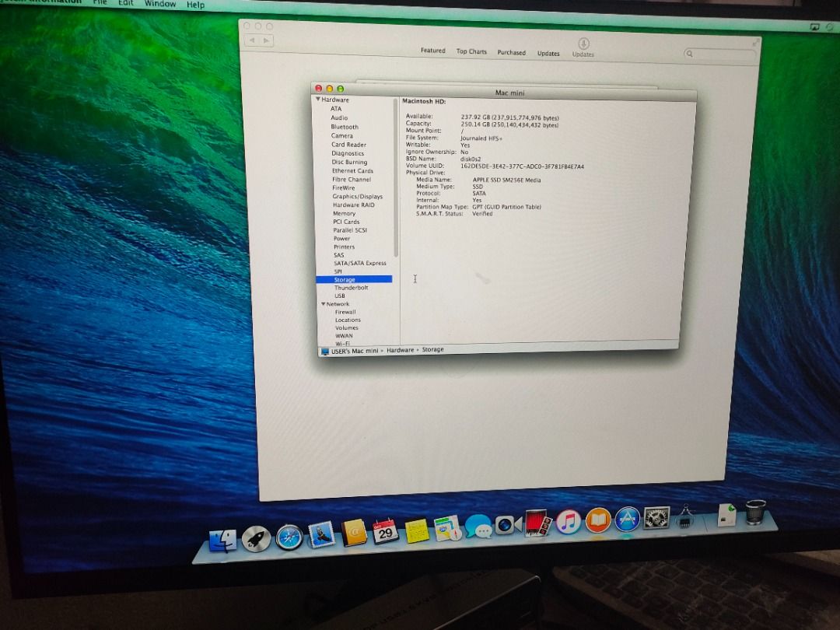Image resolution: width=840 pixels, height=630 pixels.
Task: Switch to Top Charts in App Store
Action: point(471,52)
